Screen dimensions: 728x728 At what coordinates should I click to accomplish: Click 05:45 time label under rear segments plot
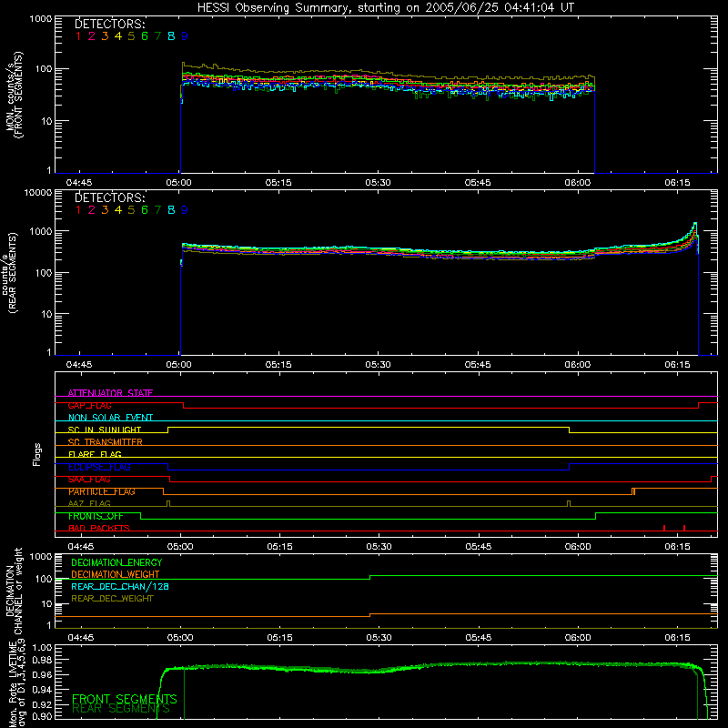(x=478, y=365)
